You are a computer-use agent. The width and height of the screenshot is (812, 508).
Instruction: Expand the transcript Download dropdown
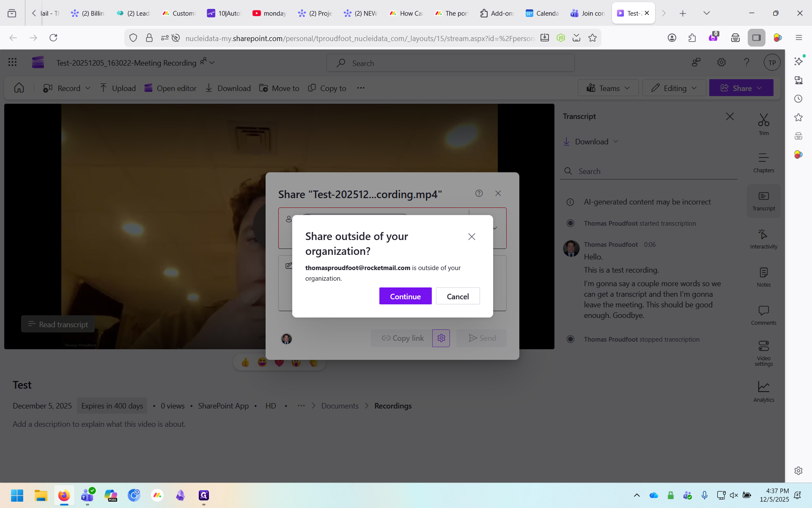591,142
